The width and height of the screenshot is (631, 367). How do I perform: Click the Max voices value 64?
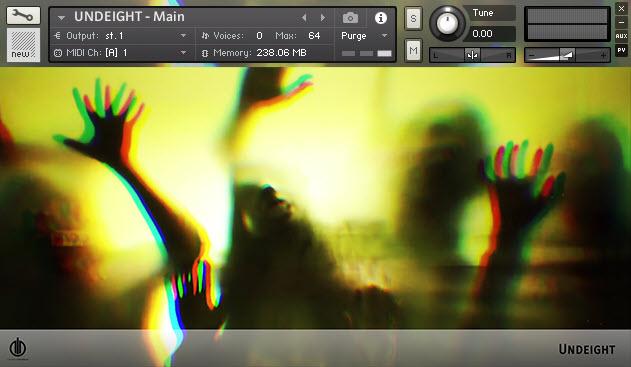tap(314, 36)
